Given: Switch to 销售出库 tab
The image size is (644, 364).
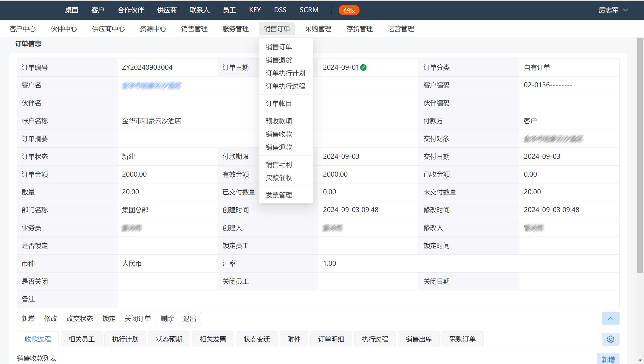Looking at the screenshot, I should pyautogui.click(x=419, y=339).
